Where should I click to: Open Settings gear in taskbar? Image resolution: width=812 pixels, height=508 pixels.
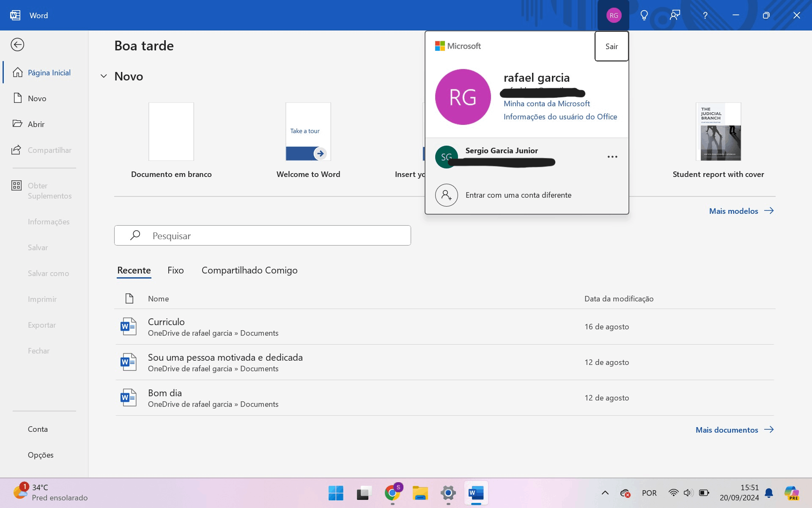pyautogui.click(x=448, y=493)
